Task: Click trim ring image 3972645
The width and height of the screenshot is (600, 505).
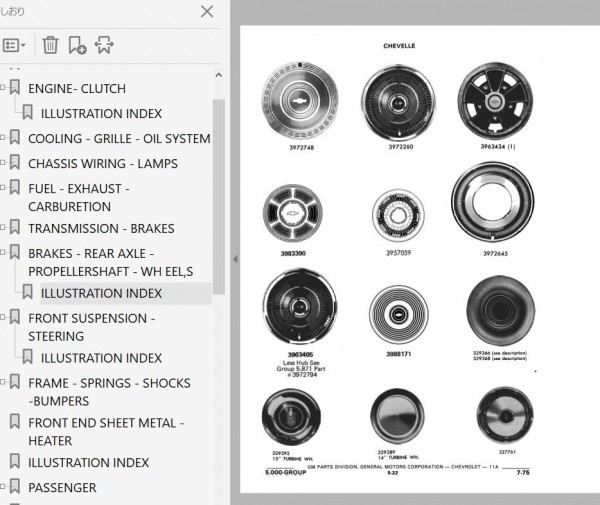Action: click(x=493, y=202)
